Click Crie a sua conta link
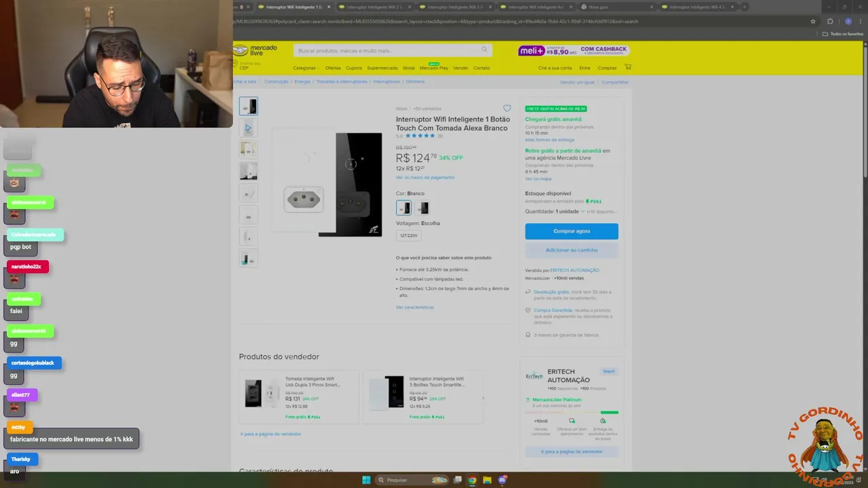Image resolution: width=868 pixels, height=488 pixels. click(555, 68)
